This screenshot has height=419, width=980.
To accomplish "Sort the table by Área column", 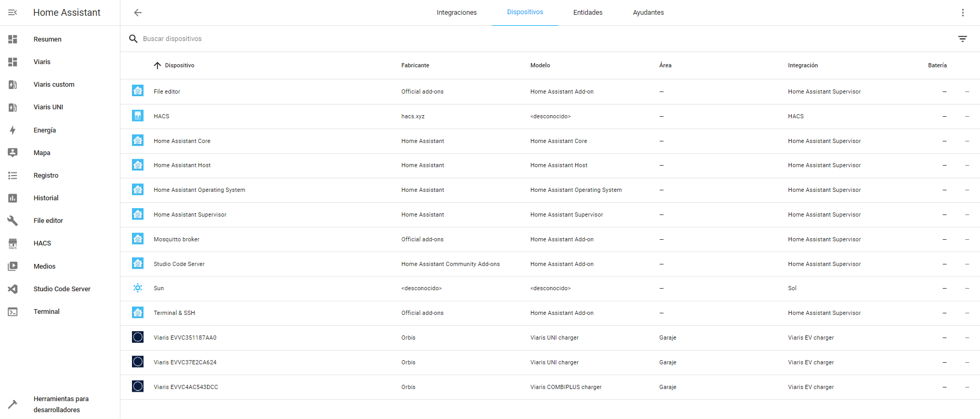I will 665,65.
